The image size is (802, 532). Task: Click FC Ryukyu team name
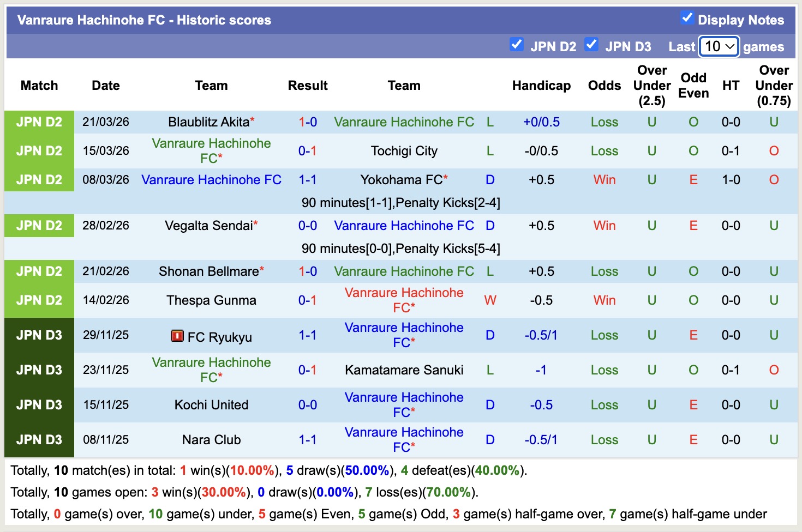coord(219,337)
